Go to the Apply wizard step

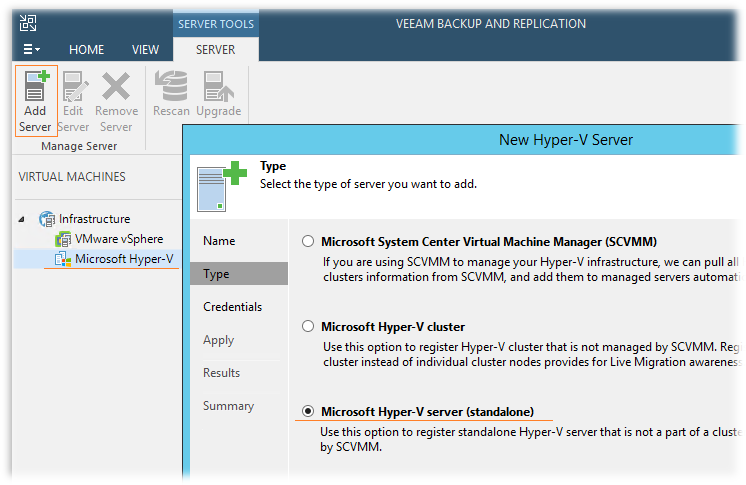click(219, 340)
